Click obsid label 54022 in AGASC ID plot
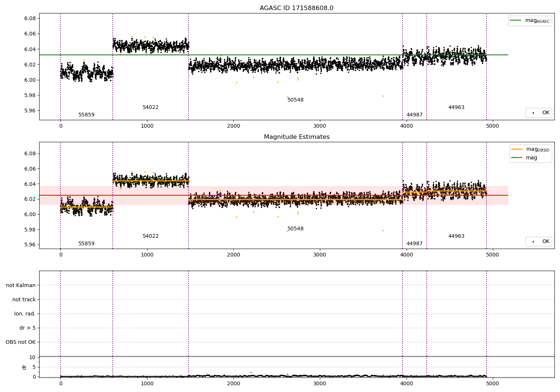The image size is (560, 392). pyautogui.click(x=150, y=108)
